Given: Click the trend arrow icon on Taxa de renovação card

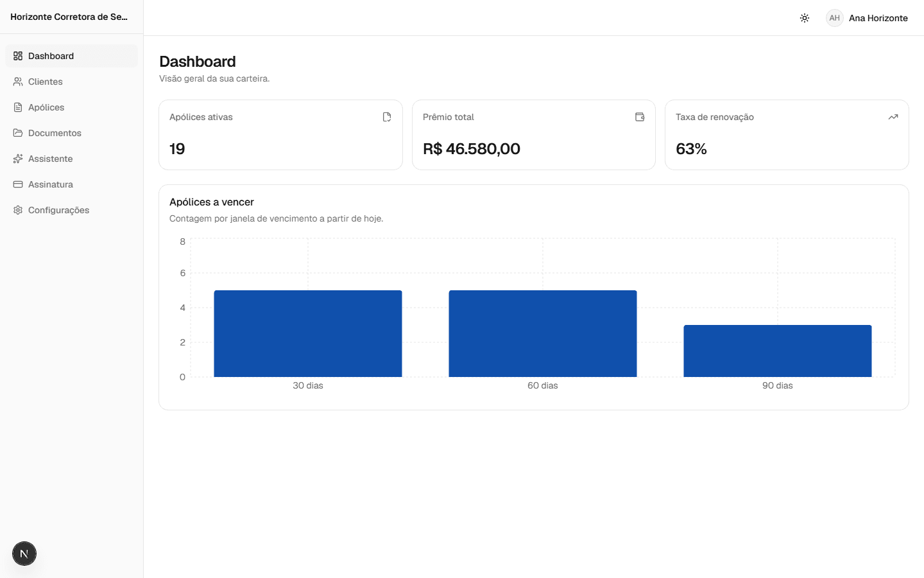Looking at the screenshot, I should coord(893,117).
